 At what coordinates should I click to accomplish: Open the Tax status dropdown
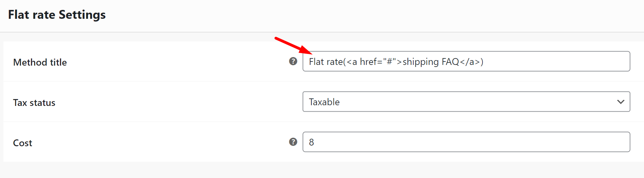[466, 101]
